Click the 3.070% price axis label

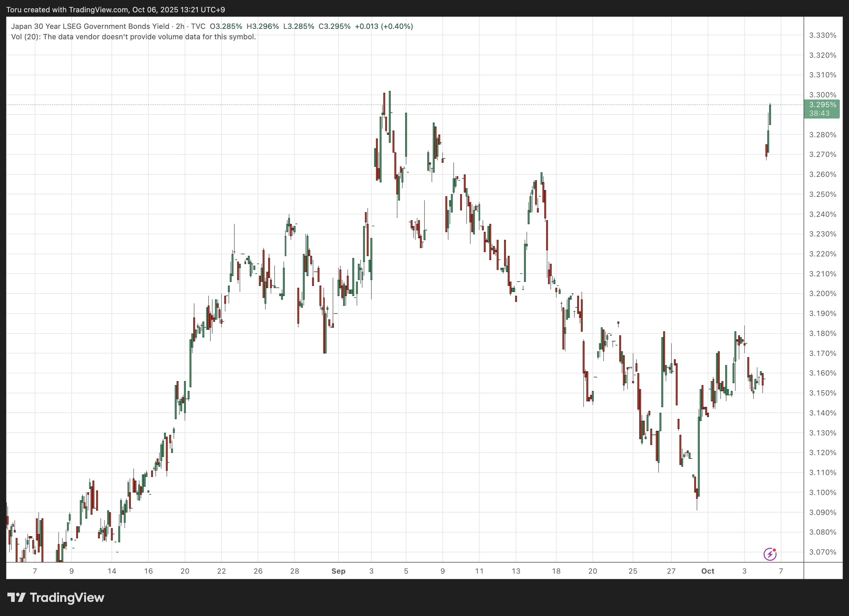tap(822, 552)
